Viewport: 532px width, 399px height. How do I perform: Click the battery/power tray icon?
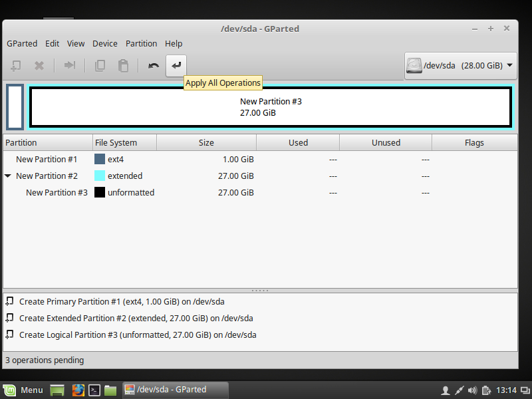487,390
